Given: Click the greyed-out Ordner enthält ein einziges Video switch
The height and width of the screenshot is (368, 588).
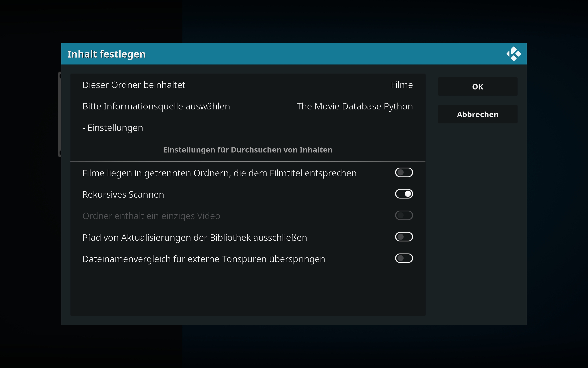Looking at the screenshot, I should (x=404, y=215).
